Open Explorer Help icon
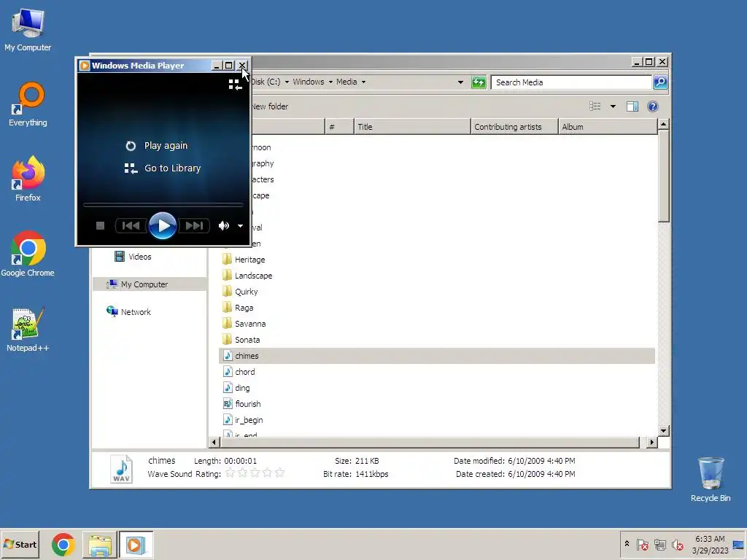The width and height of the screenshot is (747, 560). click(653, 106)
